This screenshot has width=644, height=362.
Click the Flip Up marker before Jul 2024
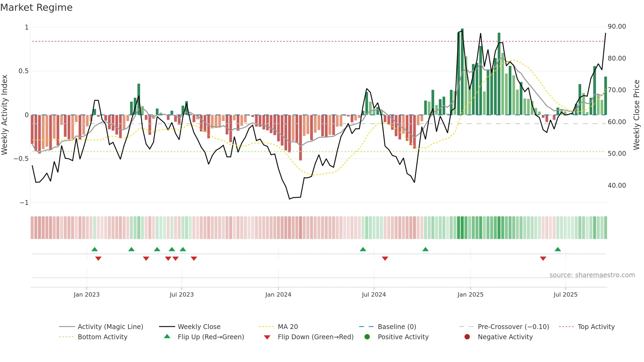click(x=363, y=249)
